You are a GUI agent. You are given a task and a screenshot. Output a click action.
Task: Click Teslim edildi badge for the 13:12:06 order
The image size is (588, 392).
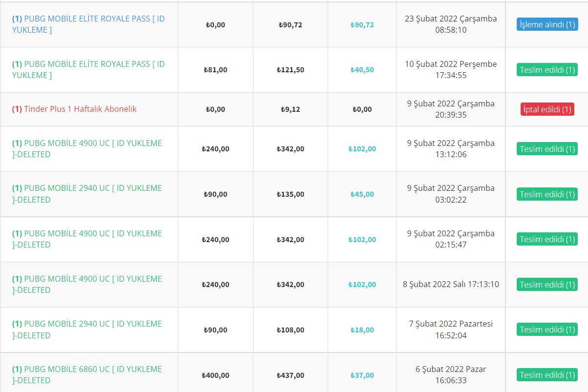547,149
